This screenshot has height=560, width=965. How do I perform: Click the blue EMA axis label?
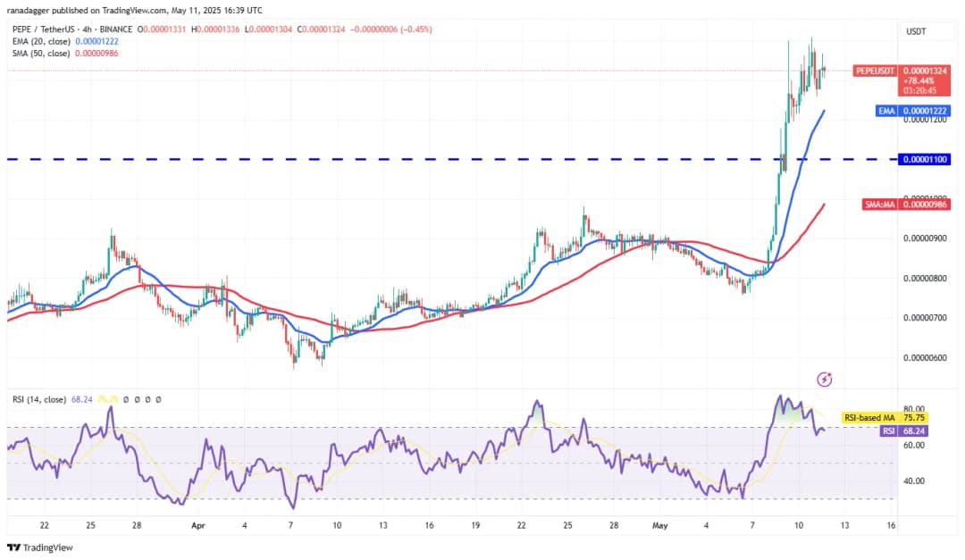(x=884, y=111)
